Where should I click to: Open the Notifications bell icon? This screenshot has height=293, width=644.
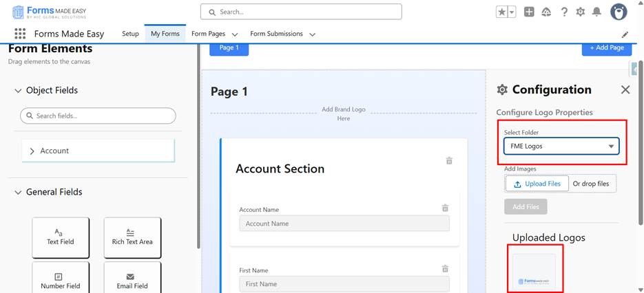596,12
